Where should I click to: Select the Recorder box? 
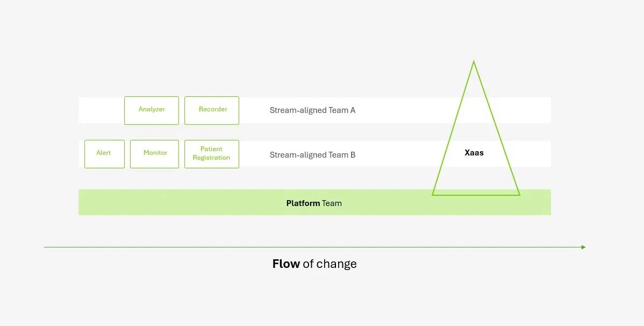(x=212, y=110)
